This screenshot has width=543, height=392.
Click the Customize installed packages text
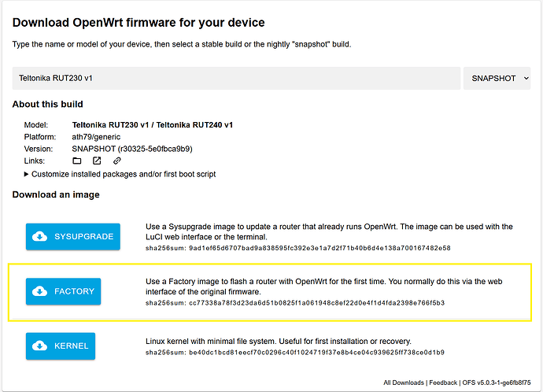[124, 174]
